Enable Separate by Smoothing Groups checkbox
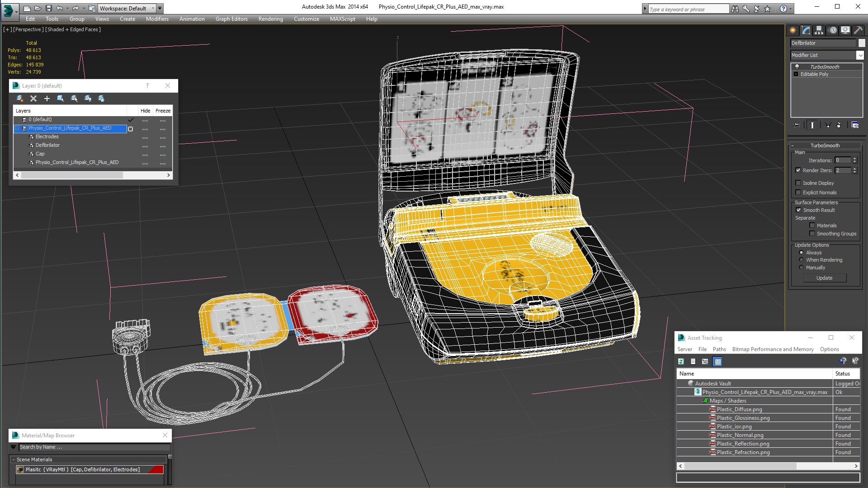The width and height of the screenshot is (868, 488). click(812, 234)
